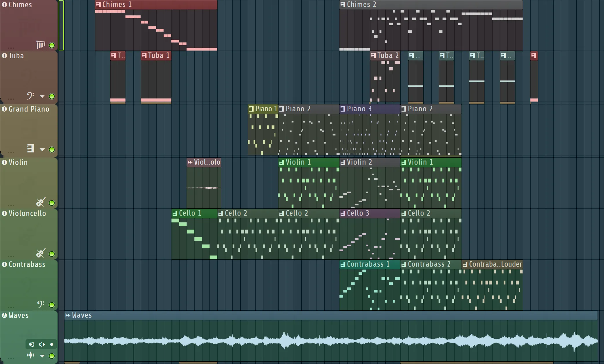Select the Cello 1 pattern clip title
Image resolution: width=604 pixels, height=364 pixels.
click(190, 213)
